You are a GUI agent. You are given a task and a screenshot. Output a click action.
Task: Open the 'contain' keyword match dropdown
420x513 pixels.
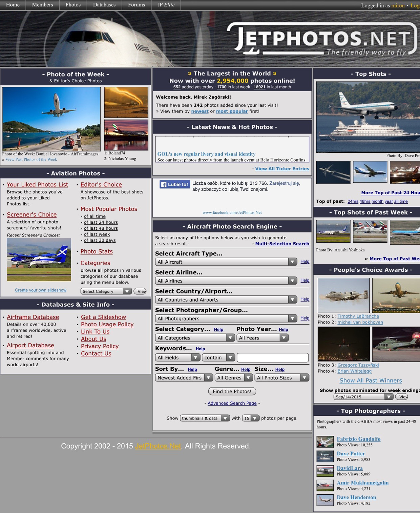[218, 357]
